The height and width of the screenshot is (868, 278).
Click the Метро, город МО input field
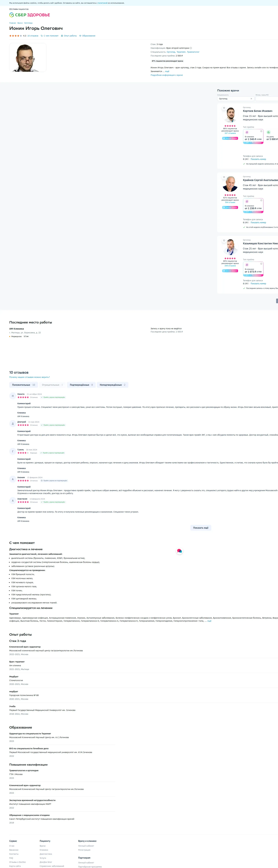(267, 99)
